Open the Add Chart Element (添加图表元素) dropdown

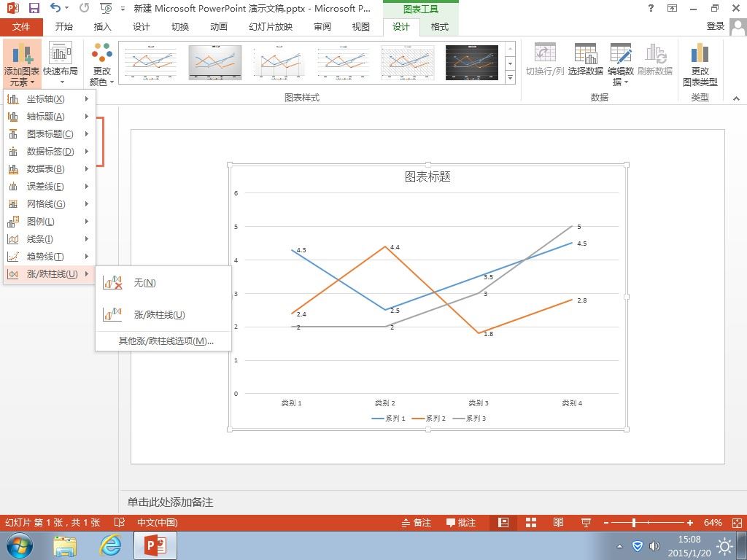click(22, 64)
